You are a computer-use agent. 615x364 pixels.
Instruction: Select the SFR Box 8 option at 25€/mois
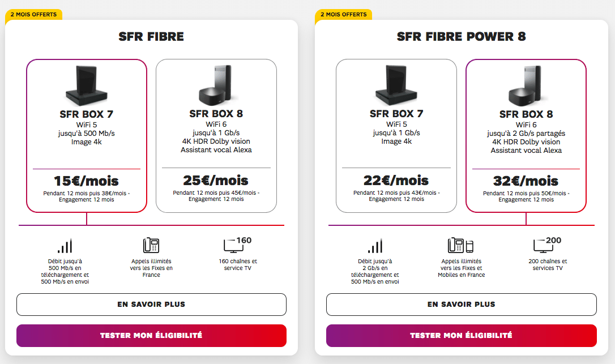click(216, 136)
